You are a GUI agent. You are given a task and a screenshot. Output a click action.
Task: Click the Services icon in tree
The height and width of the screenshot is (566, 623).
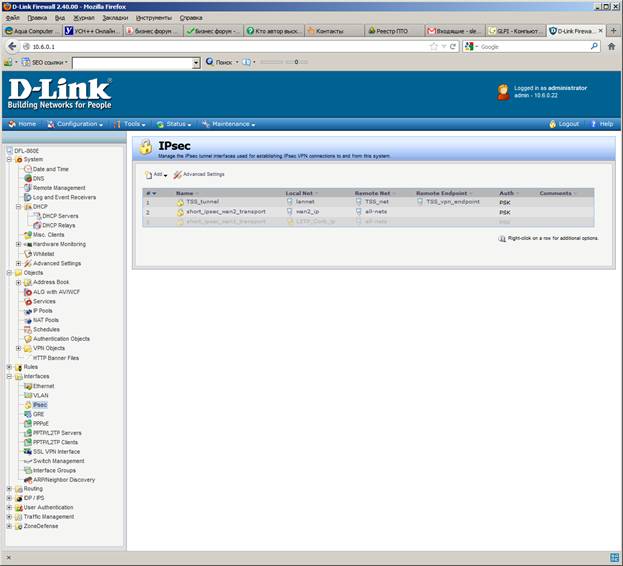coord(28,301)
